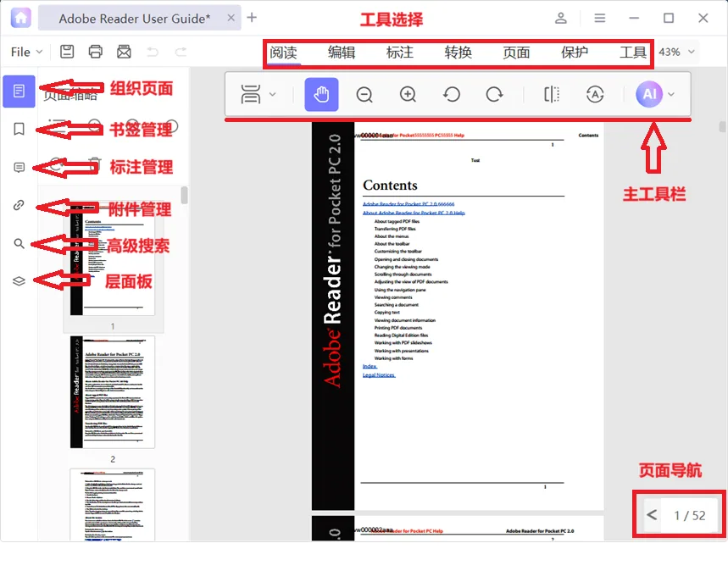
Task: Switch to the 页面 tab
Action: [x=516, y=53]
